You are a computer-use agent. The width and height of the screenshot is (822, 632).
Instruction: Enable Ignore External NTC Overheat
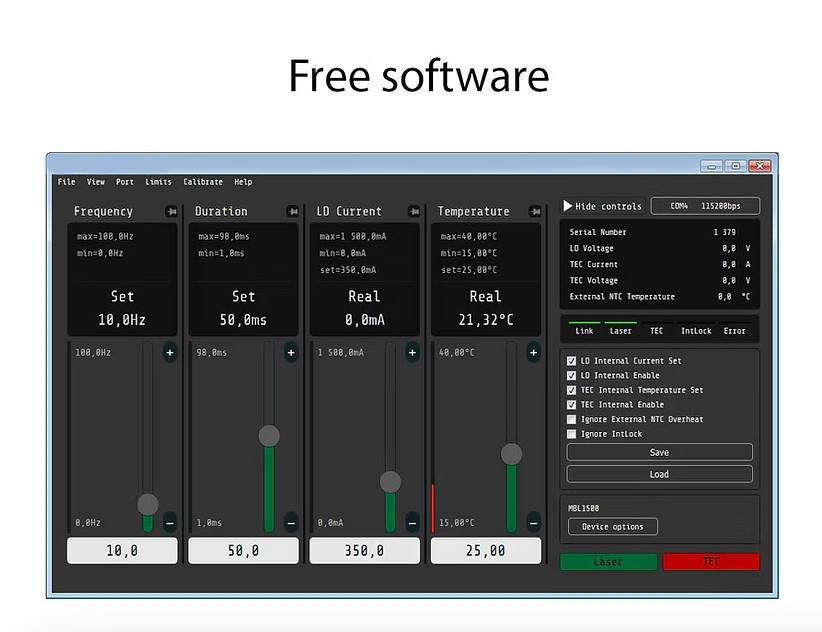tap(572, 419)
